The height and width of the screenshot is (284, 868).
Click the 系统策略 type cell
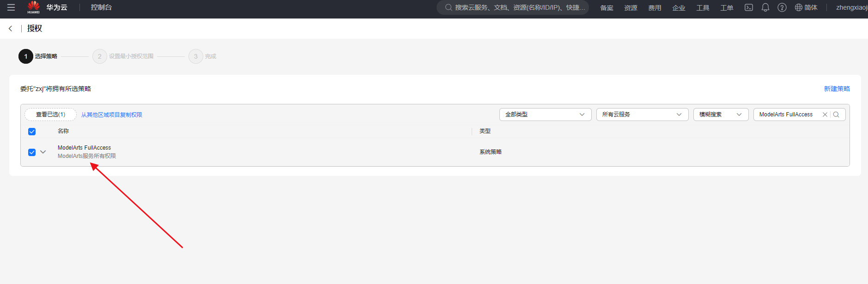tap(491, 152)
